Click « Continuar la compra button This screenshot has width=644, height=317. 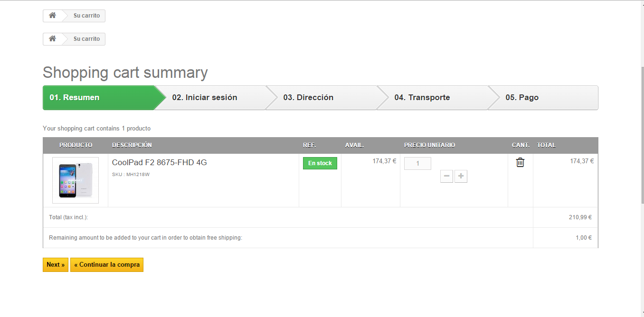tap(107, 265)
